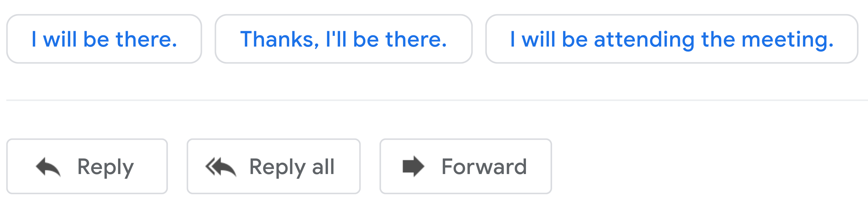Click the "Reply" text label
The height and width of the screenshot is (214, 868).
[x=106, y=166]
